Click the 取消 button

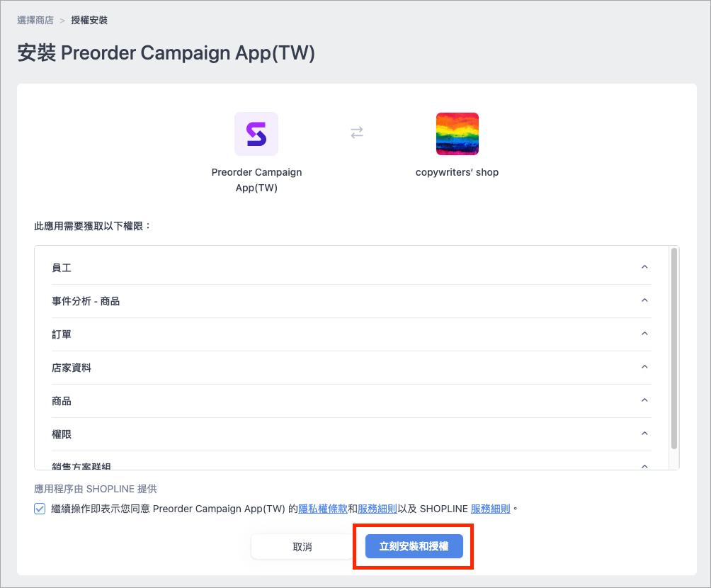(x=302, y=547)
